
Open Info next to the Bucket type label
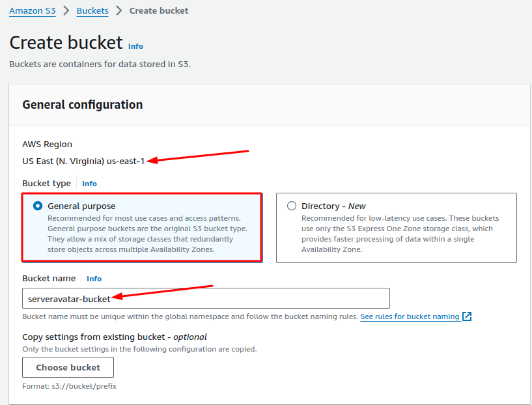89,183
